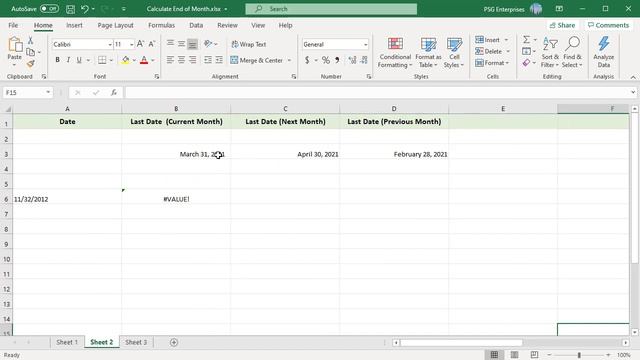This screenshot has height=360, width=640.
Task: Click the Borders icon
Action: coord(102,60)
